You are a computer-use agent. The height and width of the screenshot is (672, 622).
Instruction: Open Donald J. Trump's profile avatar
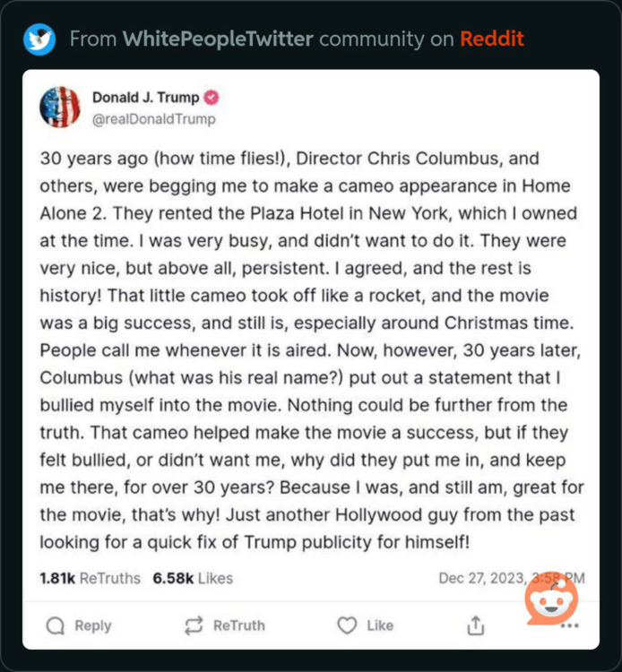(x=61, y=108)
